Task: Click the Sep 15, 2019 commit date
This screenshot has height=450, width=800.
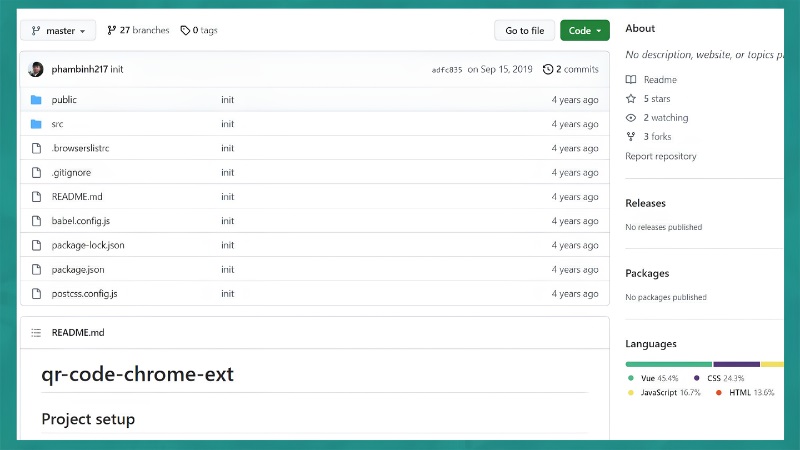Action: [500, 69]
